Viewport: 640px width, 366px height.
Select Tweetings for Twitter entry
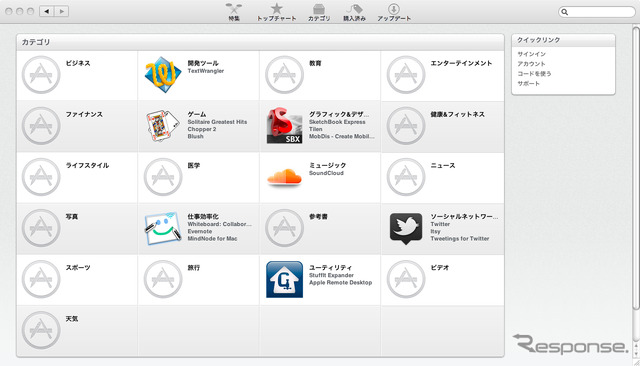click(460, 239)
